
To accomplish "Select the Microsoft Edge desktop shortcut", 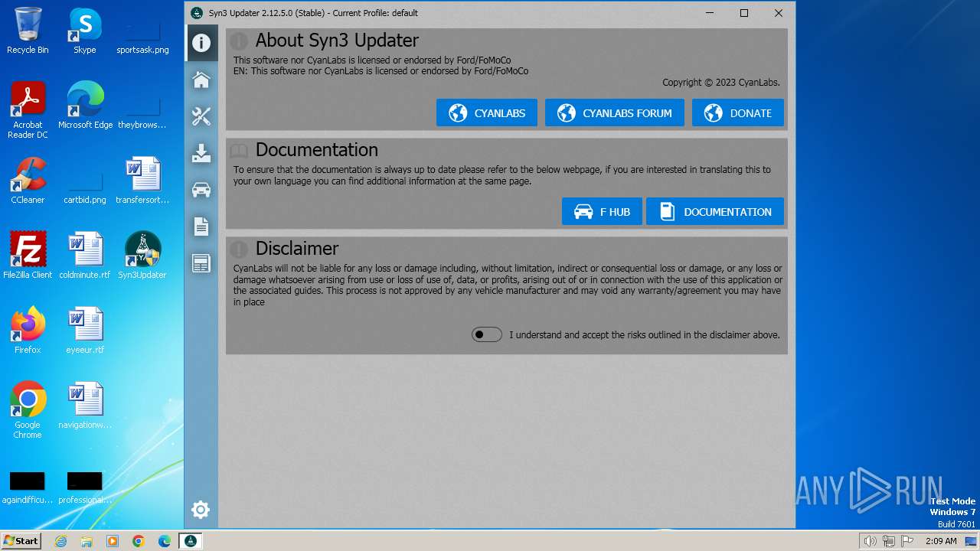I will click(85, 106).
